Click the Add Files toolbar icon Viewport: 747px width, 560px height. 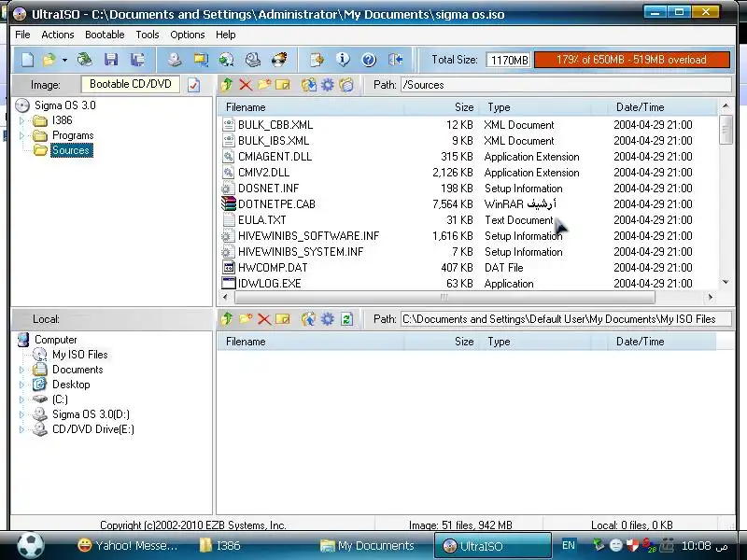[317, 60]
